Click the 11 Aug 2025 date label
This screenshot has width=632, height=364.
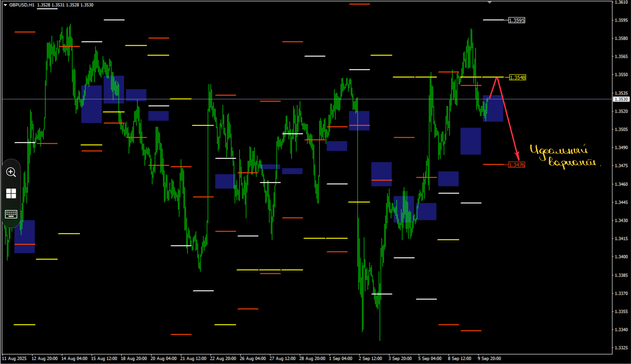[x=14, y=358]
